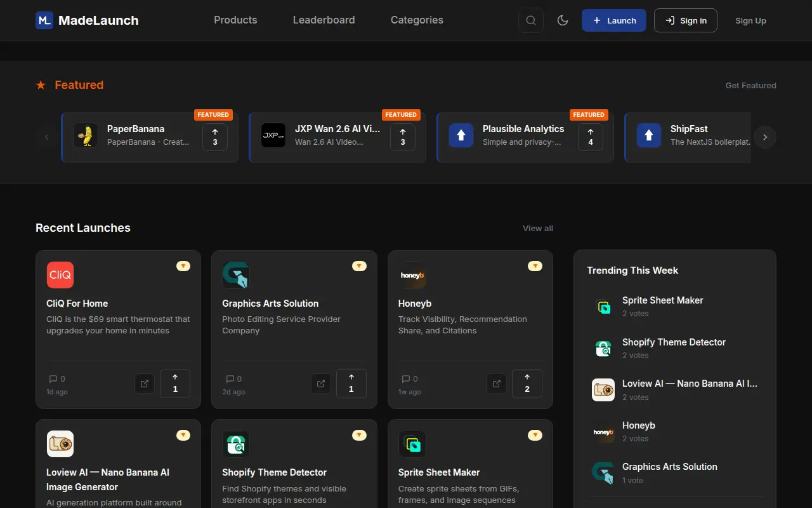Click the Sign in button
The height and width of the screenshot is (508, 812).
[x=686, y=20]
